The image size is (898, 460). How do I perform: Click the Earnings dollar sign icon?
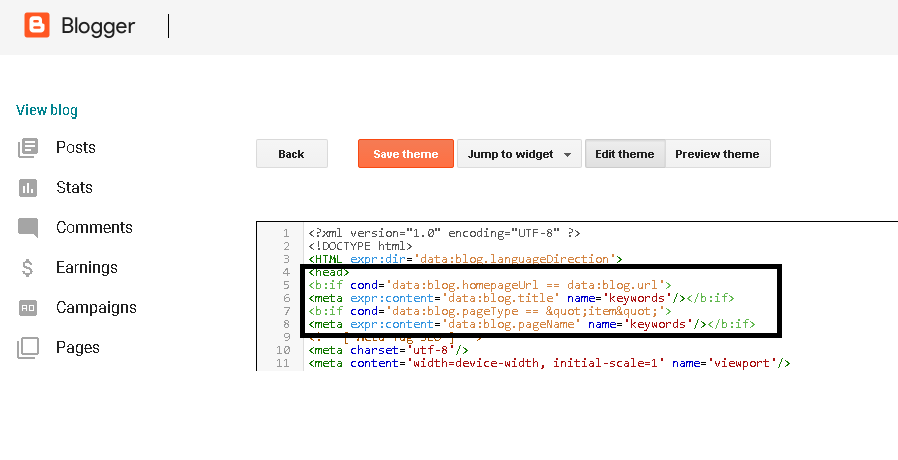tap(28, 268)
